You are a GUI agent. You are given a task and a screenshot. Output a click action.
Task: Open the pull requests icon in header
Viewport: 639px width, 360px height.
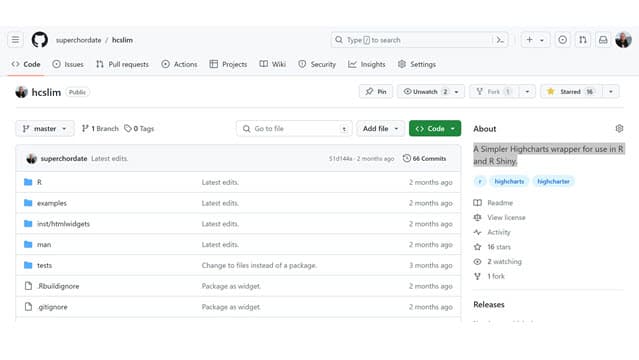tap(583, 40)
